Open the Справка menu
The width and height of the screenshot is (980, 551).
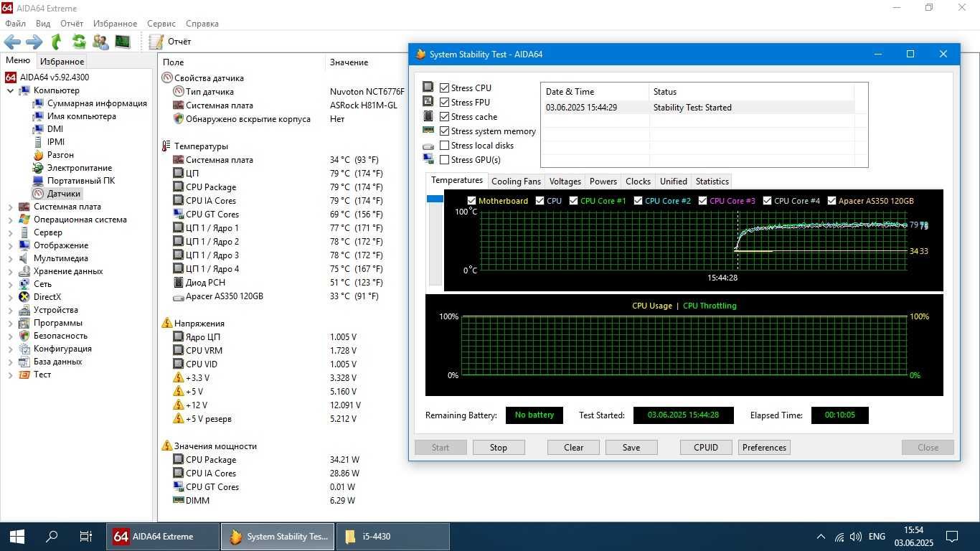pyautogui.click(x=202, y=24)
